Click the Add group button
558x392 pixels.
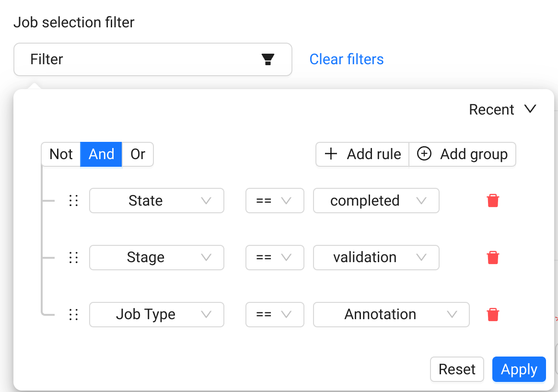tap(462, 154)
